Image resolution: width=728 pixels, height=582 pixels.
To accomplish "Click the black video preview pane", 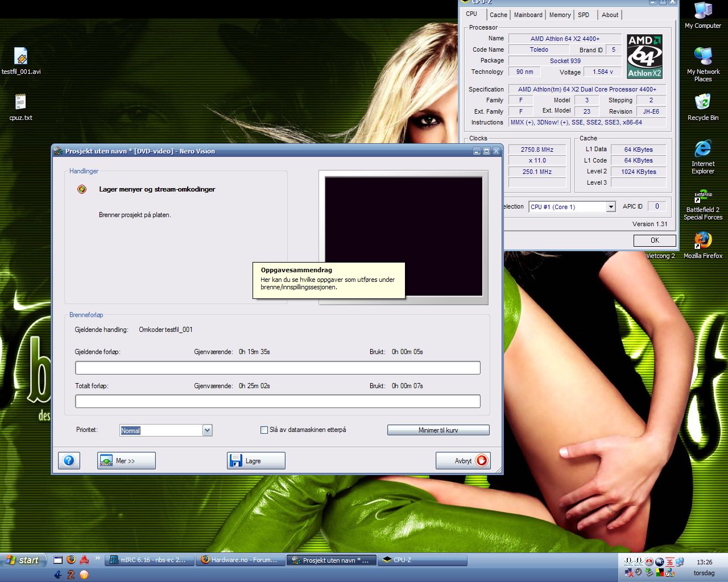I will 404,236.
